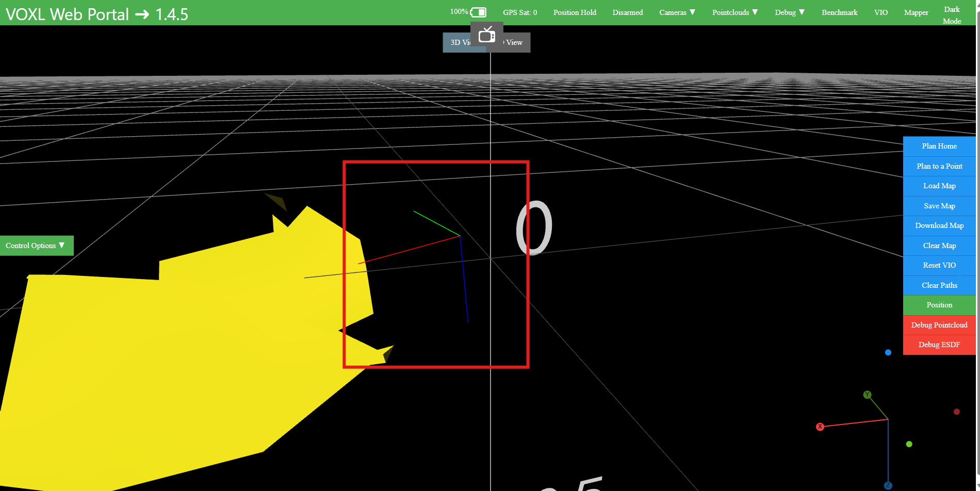The image size is (980, 491).
Task: Click Clear Map button
Action: 939,246
